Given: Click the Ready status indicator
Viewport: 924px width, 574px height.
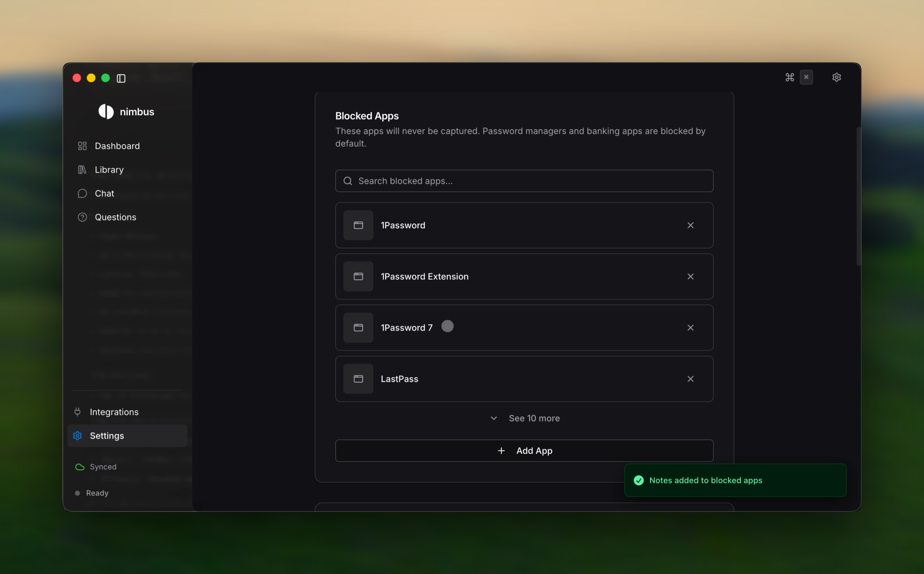Looking at the screenshot, I should [x=91, y=493].
